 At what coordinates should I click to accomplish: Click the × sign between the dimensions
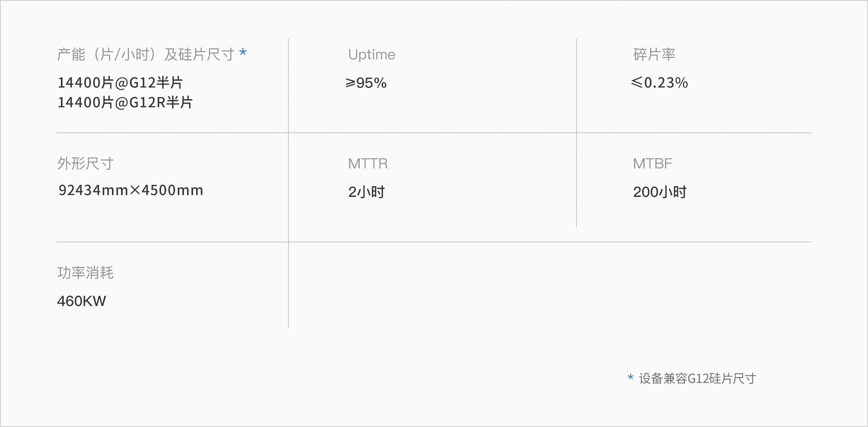(135, 191)
